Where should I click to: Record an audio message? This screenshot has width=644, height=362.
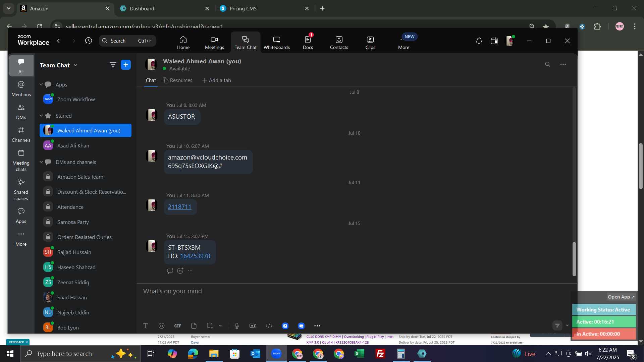[237, 326]
